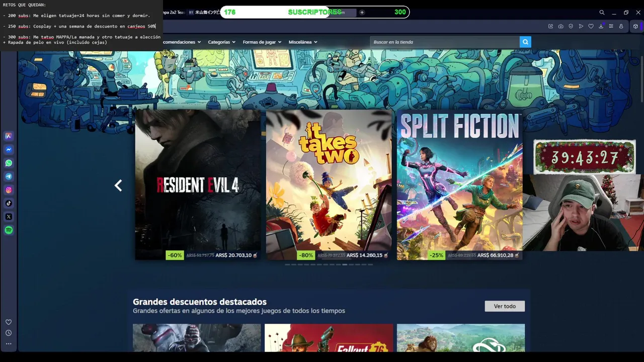Expand the Categorías dropdown menu
644x362 pixels.
[x=222, y=42]
